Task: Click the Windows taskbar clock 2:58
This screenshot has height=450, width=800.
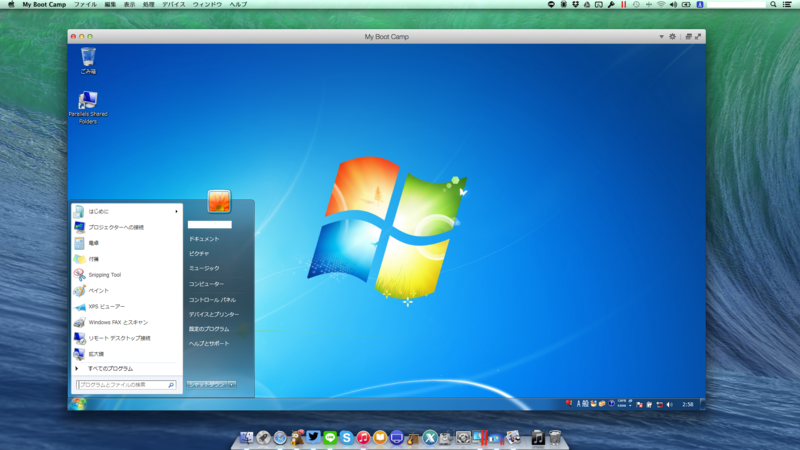Action: point(688,404)
